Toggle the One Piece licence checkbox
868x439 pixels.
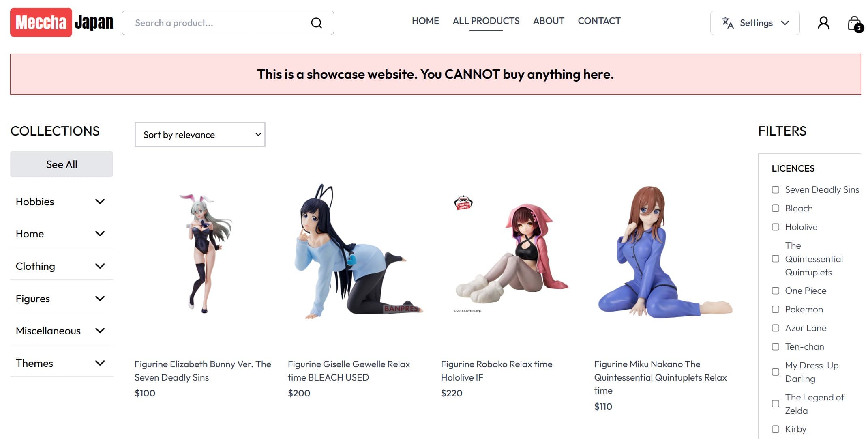click(x=775, y=291)
